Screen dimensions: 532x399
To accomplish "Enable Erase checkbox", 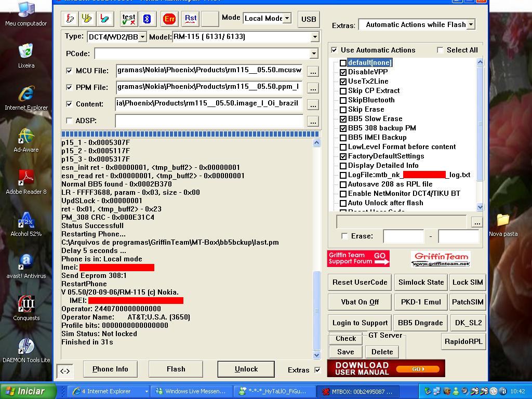I will (344, 236).
